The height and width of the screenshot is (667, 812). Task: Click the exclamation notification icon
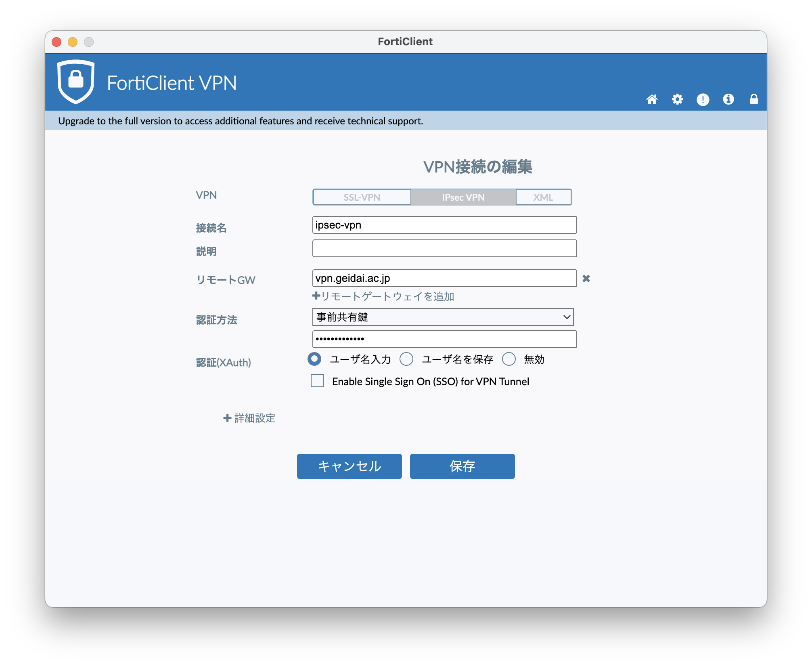703,99
